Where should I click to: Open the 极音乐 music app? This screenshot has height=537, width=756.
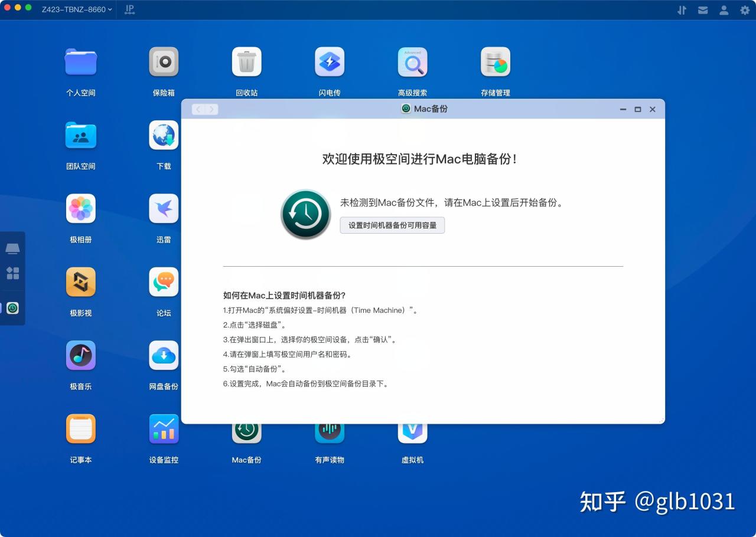click(x=80, y=355)
